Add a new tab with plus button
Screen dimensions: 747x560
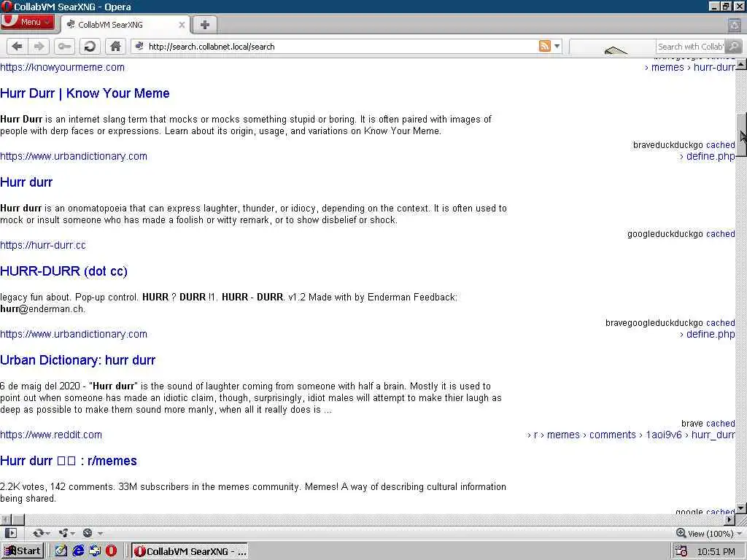tap(204, 25)
